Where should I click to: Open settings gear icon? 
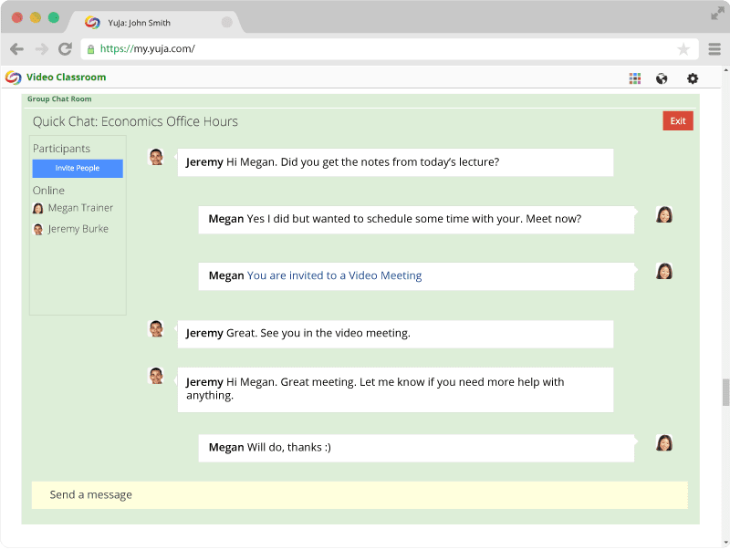693,78
